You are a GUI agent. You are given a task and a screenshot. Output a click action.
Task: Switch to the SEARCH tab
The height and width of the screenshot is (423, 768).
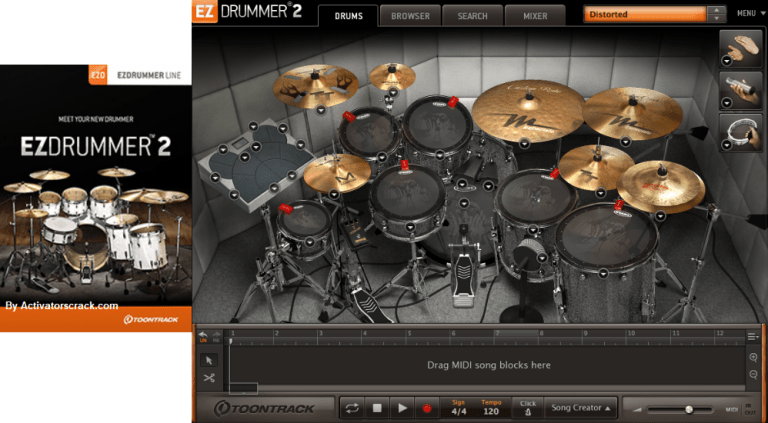473,16
